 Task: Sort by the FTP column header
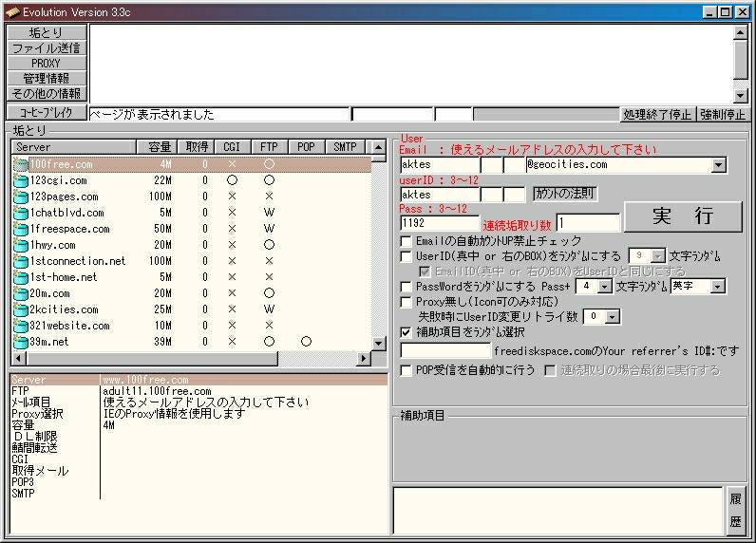(x=270, y=147)
